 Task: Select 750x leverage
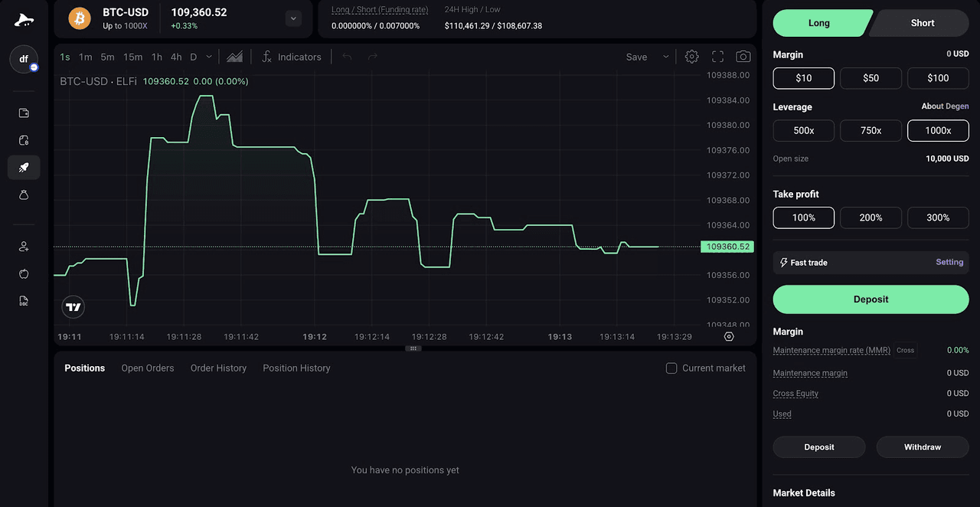click(x=871, y=131)
